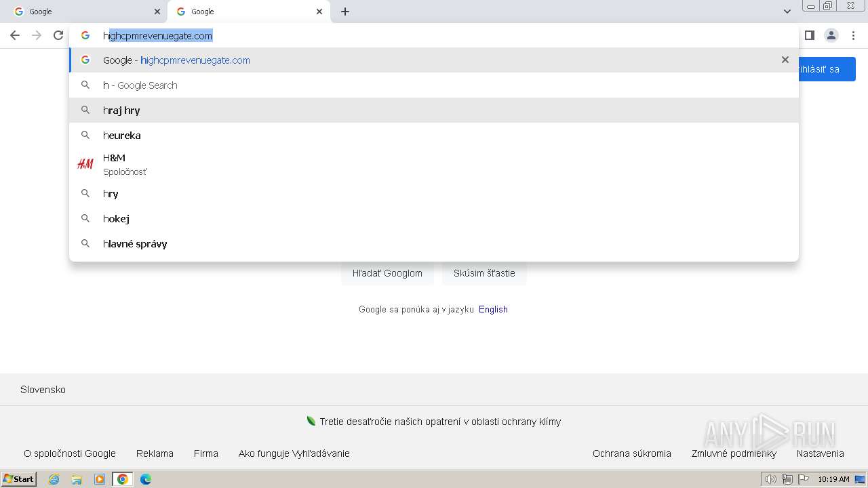Click the network tray icon
The width and height of the screenshot is (868, 488).
pyautogui.click(x=787, y=479)
